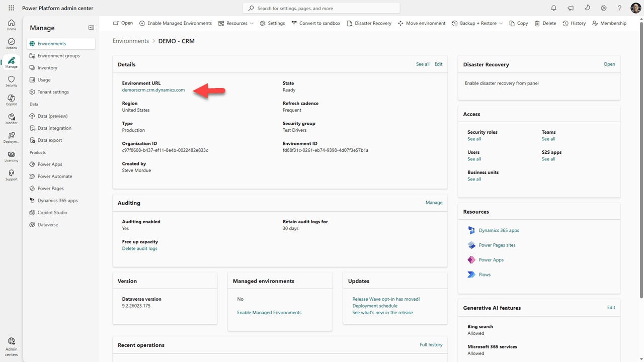The image size is (644, 362).
Task: Collapse the Manage navigation panel
Action: pyautogui.click(x=91, y=28)
